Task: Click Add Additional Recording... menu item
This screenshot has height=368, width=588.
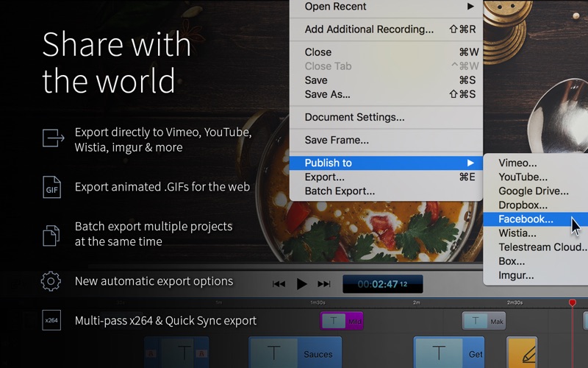Action: point(369,29)
